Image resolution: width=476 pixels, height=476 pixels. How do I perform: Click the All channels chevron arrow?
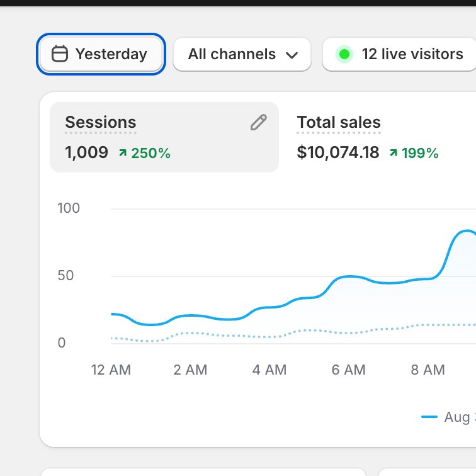point(292,55)
